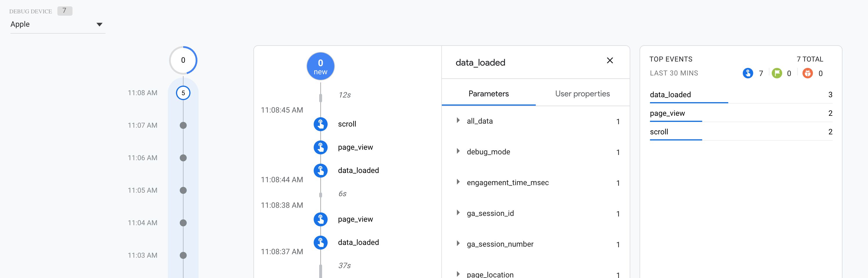Click the blue '0 new' events circle
The image size is (868, 278).
click(x=320, y=66)
